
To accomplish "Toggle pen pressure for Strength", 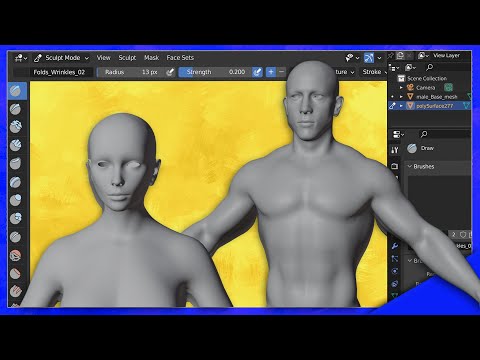I will coord(257,72).
